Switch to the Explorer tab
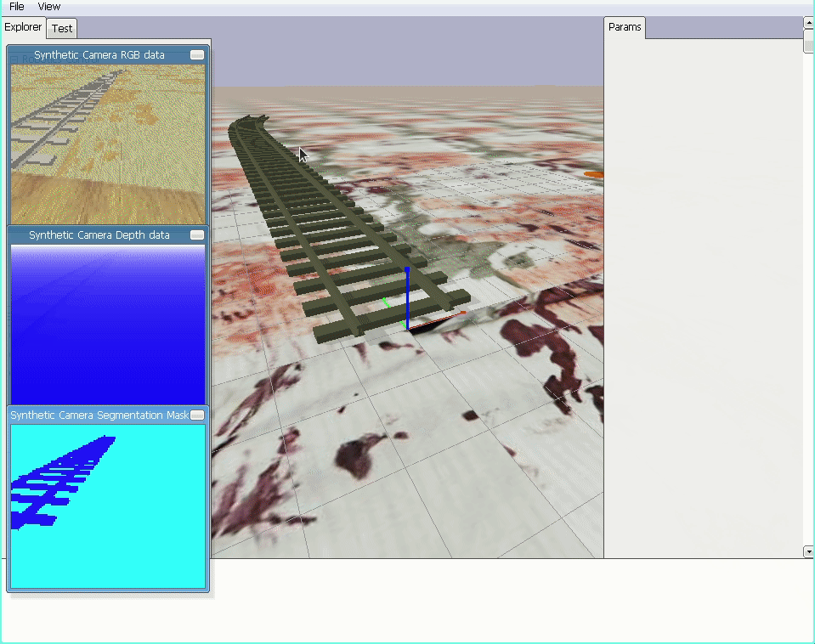The height and width of the screenshot is (644, 815). [x=24, y=27]
